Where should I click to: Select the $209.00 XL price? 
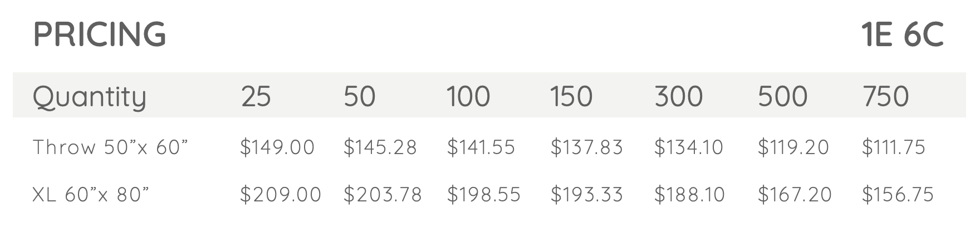pos(281,195)
